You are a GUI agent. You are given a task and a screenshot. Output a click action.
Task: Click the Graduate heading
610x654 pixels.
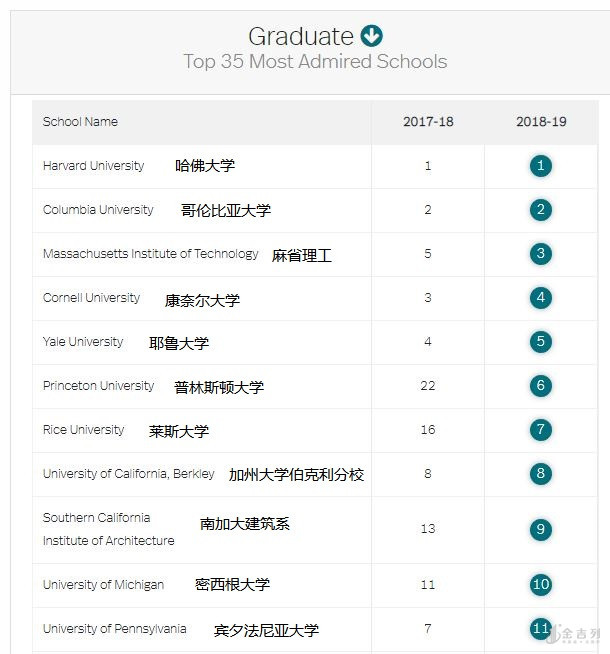pyautogui.click(x=301, y=36)
